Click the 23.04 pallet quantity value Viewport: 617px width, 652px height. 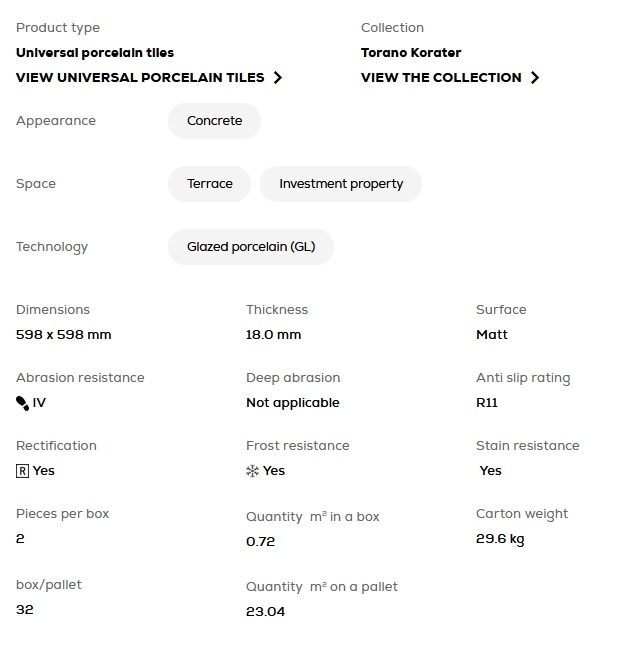click(265, 612)
